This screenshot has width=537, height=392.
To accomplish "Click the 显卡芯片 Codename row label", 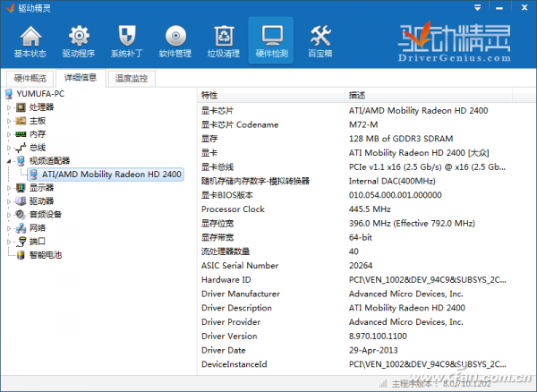I will pos(240,124).
